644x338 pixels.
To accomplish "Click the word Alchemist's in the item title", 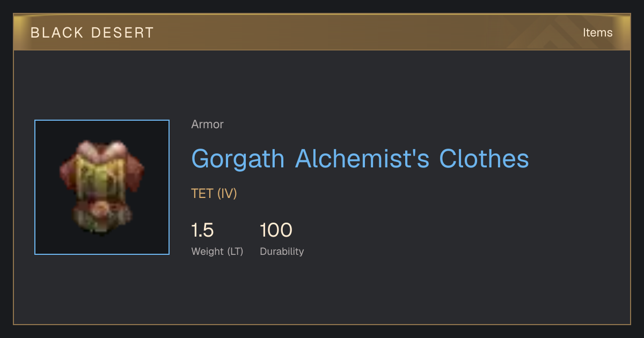I will coord(362,158).
